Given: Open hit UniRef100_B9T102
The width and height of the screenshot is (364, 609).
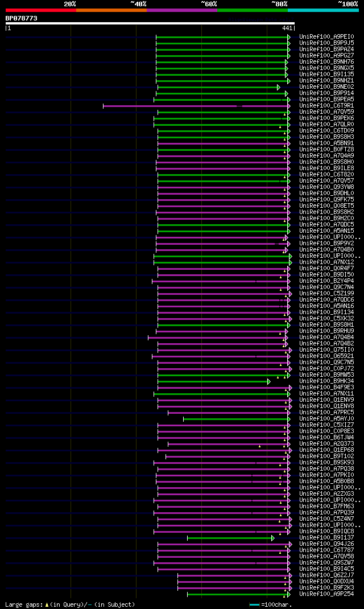Looking at the screenshot, I should click(326, 456).
